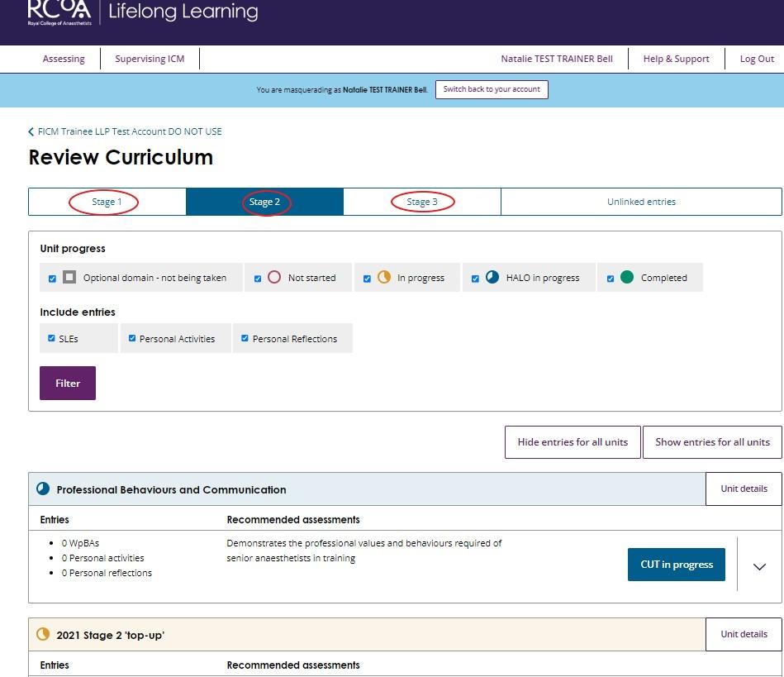Click the 0 Personal reflections entry
The width and height of the screenshot is (784, 677).
pos(107,573)
